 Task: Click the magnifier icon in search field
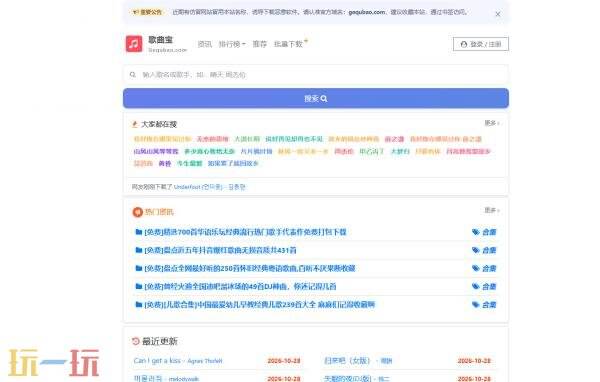pos(133,75)
